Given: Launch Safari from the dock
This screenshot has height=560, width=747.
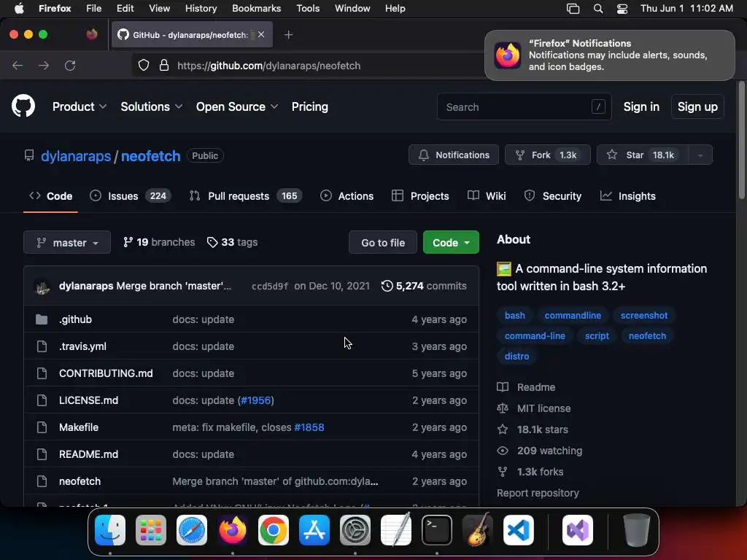Looking at the screenshot, I should click(192, 530).
